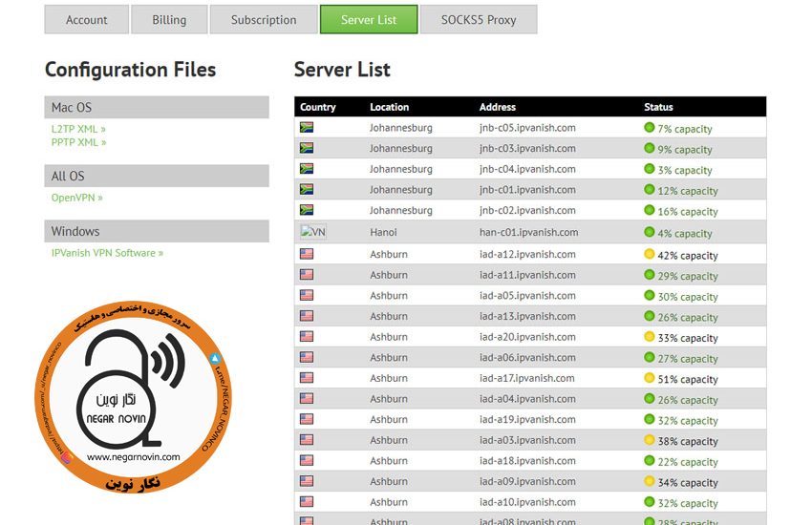Click US flag in iad-a13 row
This screenshot has width=812, height=525.
pyautogui.click(x=307, y=316)
